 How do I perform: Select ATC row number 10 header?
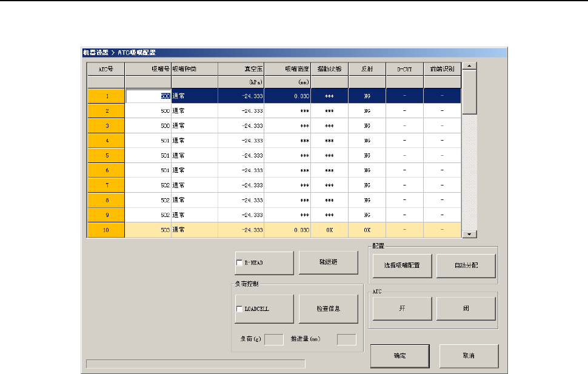click(x=106, y=230)
